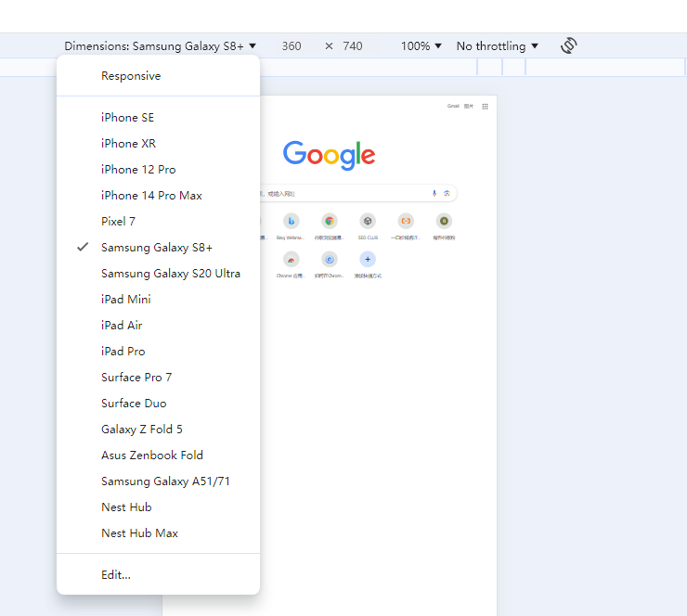Click Edit... to customize device list
The height and width of the screenshot is (616, 687).
tap(158, 574)
